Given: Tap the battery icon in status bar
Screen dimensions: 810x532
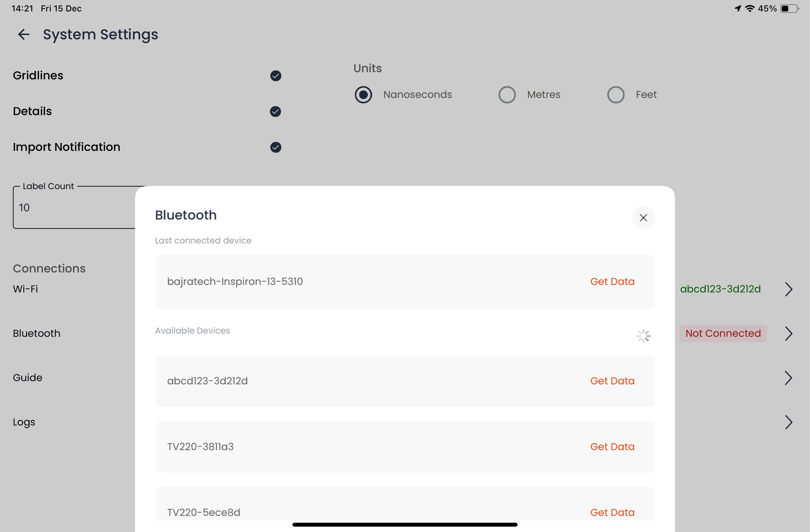Looking at the screenshot, I should click(789, 9).
